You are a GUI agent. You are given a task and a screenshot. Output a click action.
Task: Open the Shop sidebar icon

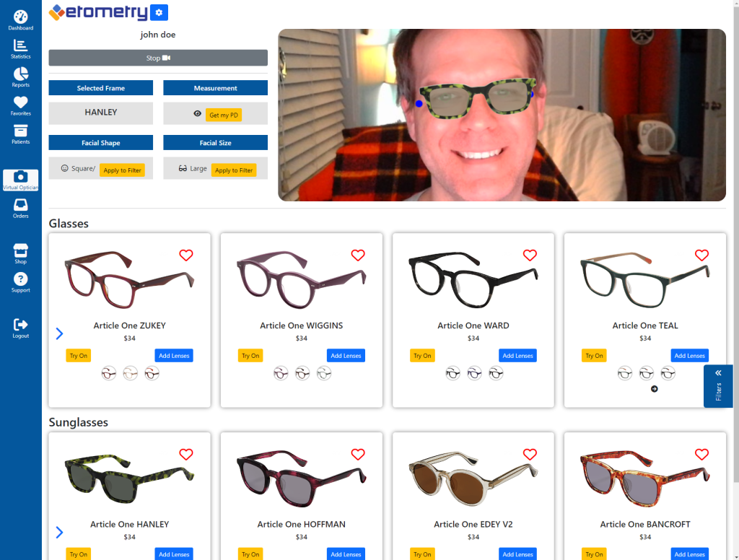(21, 253)
